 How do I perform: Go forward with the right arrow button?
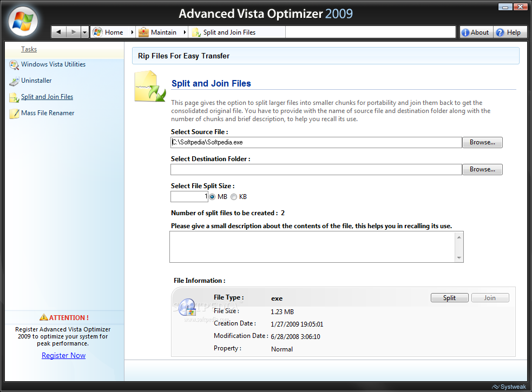tap(73, 32)
